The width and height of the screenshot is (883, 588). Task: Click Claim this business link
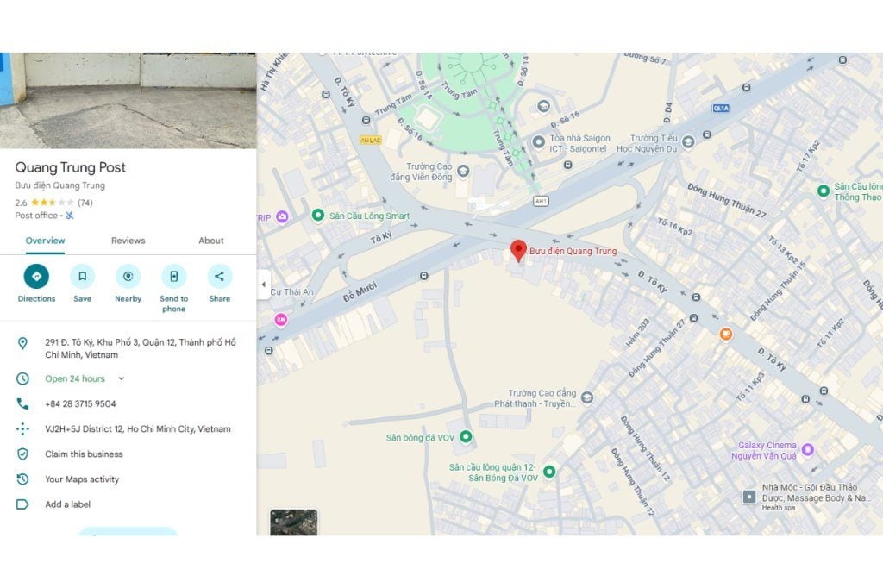(x=84, y=454)
